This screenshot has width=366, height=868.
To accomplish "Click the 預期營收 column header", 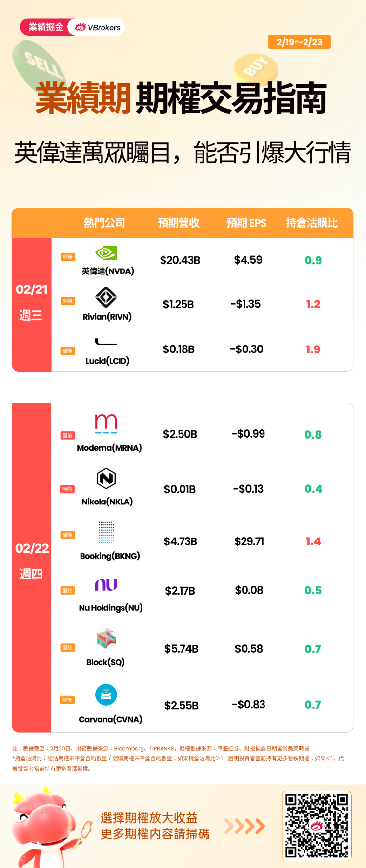I will coord(179,223).
